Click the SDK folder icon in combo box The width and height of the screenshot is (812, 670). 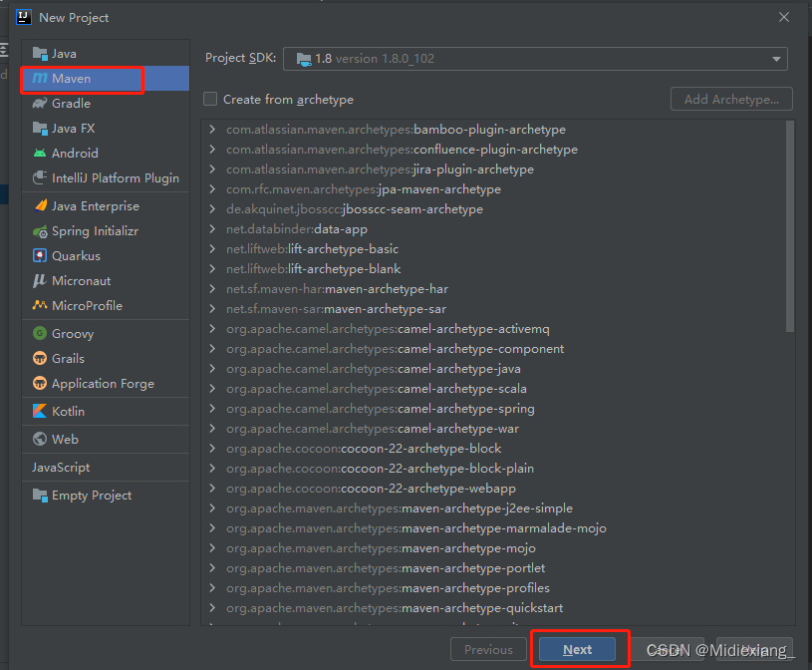tap(304, 59)
